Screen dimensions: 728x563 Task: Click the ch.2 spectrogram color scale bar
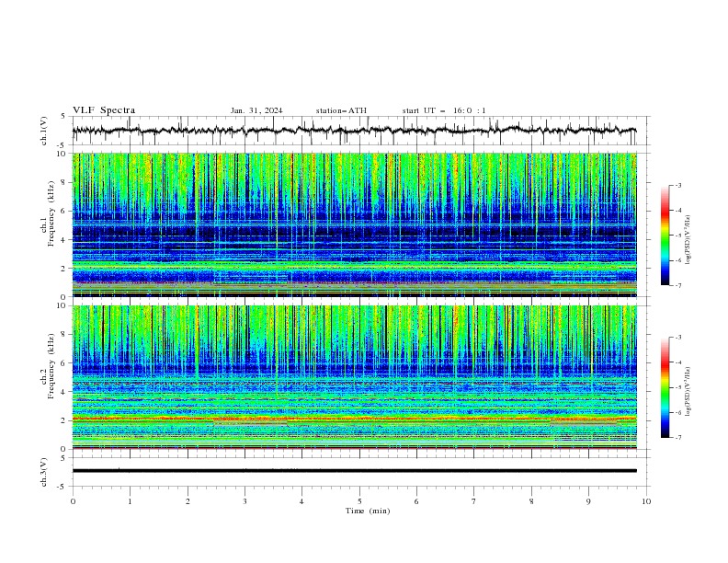coord(665,387)
